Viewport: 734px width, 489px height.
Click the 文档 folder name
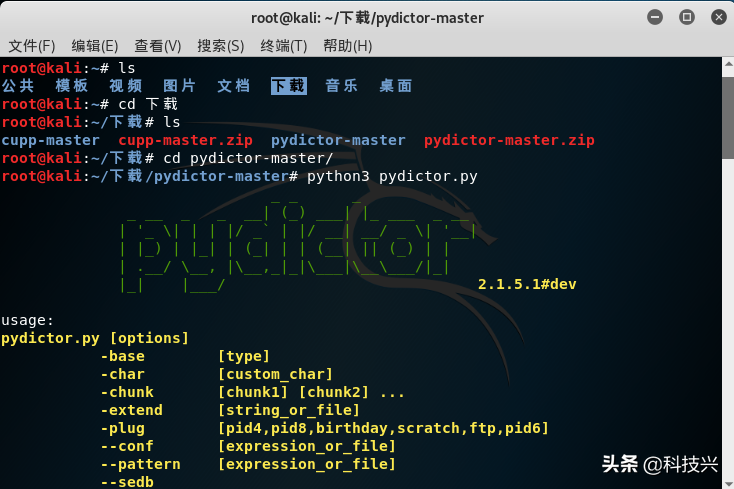coord(234,86)
